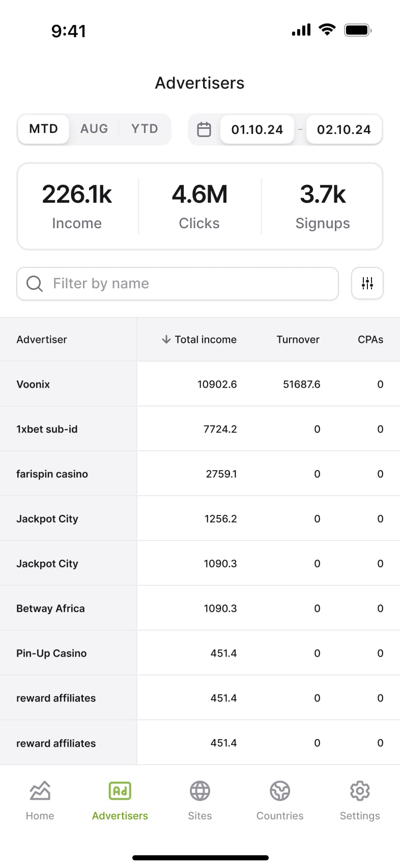Sort by Total income column
Viewport: 400px width, 868px height.
[x=199, y=339]
